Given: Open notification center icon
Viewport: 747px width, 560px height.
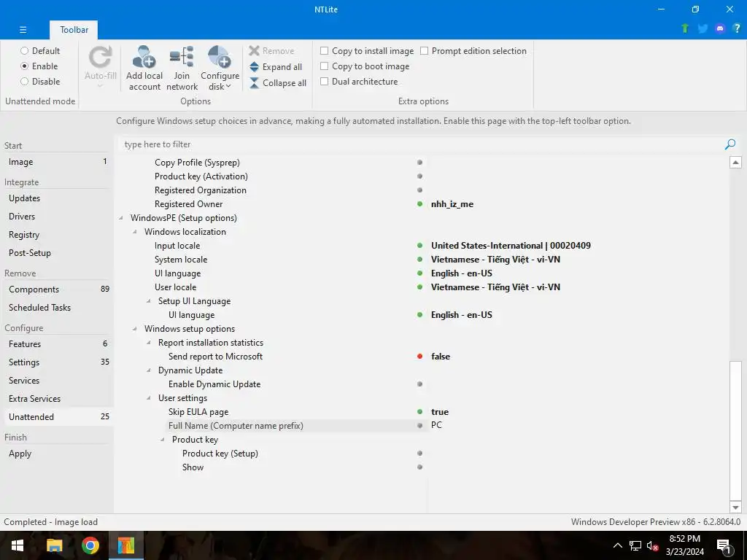Looking at the screenshot, I should (x=724, y=545).
